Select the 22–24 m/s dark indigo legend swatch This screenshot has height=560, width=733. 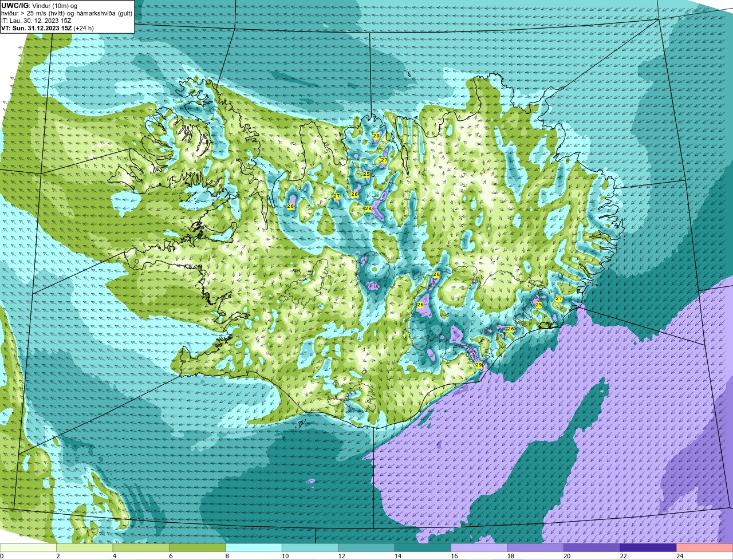tap(648, 547)
